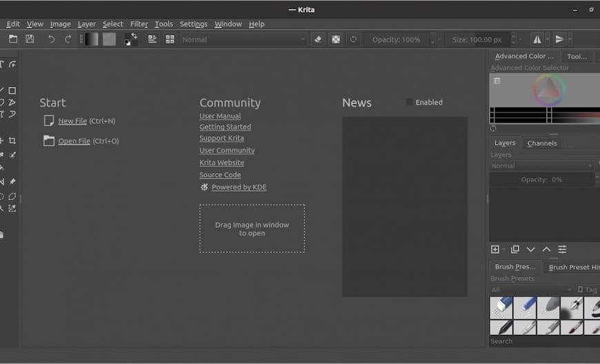
Task: Open the vertical mirror options arrow
Action: point(570,39)
